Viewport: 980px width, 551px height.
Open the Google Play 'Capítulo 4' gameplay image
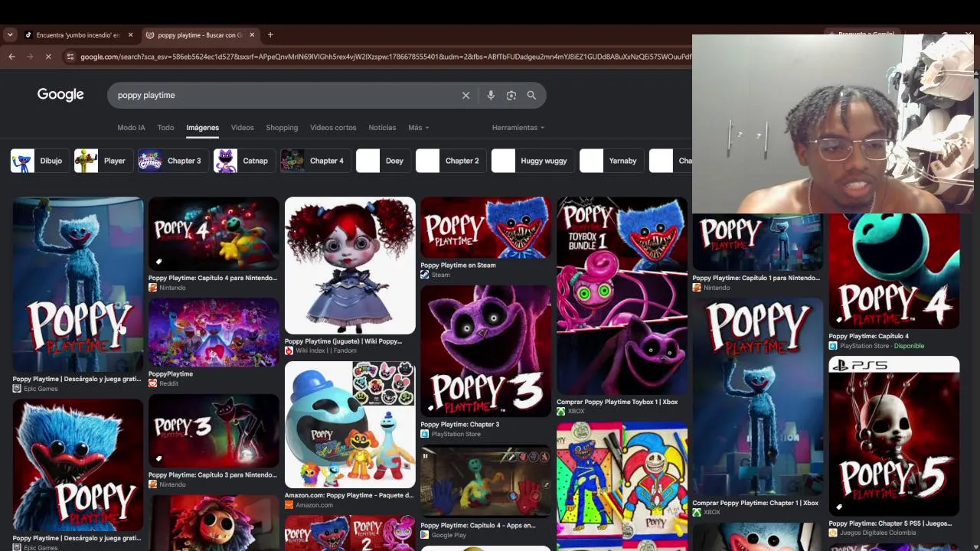[x=485, y=481]
